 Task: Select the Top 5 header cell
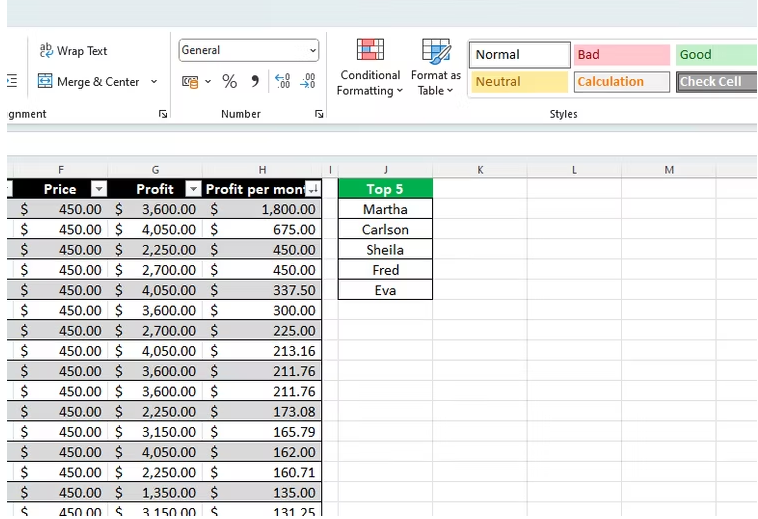[385, 189]
